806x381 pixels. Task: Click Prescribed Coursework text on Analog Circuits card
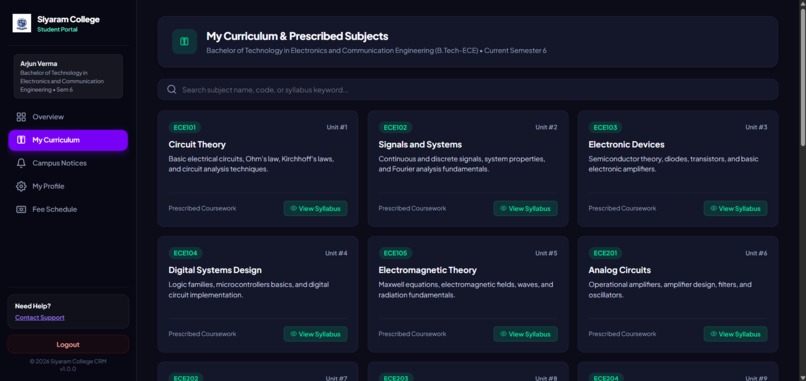pyautogui.click(x=622, y=334)
